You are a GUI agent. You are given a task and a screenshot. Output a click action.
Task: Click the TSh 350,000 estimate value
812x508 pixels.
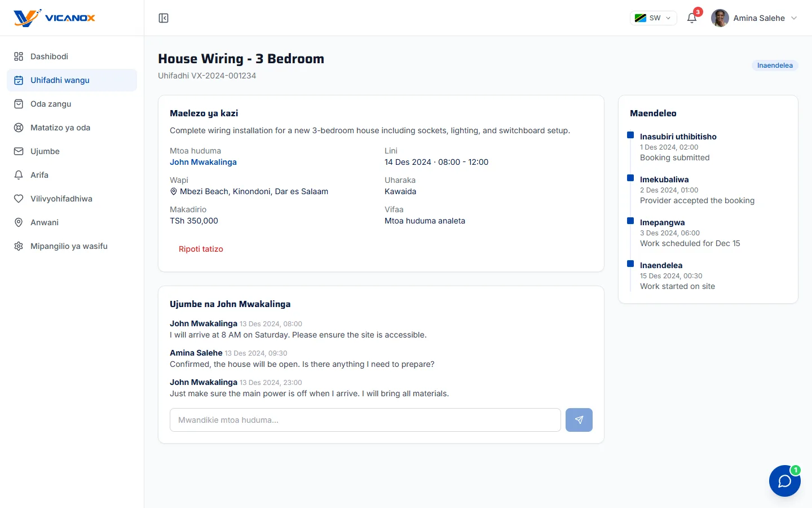(x=194, y=221)
